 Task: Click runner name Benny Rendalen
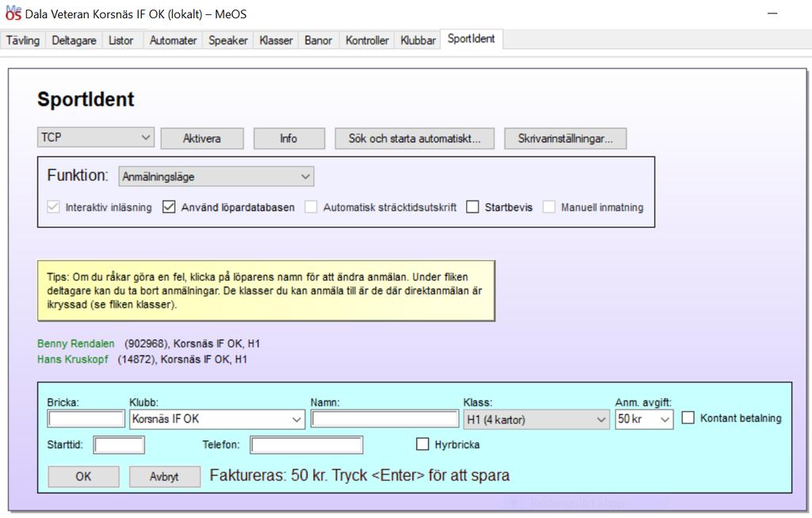pyautogui.click(x=75, y=343)
